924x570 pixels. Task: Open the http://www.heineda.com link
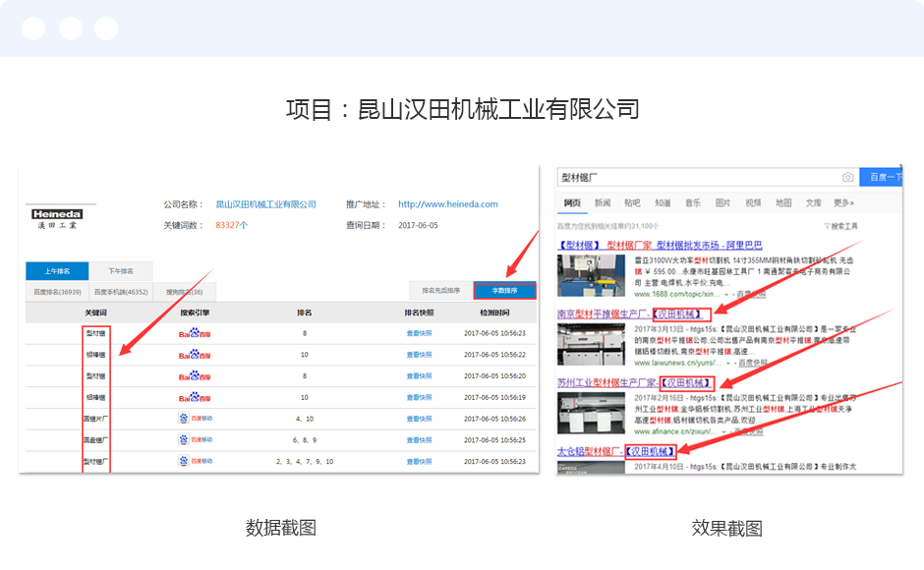point(447,204)
